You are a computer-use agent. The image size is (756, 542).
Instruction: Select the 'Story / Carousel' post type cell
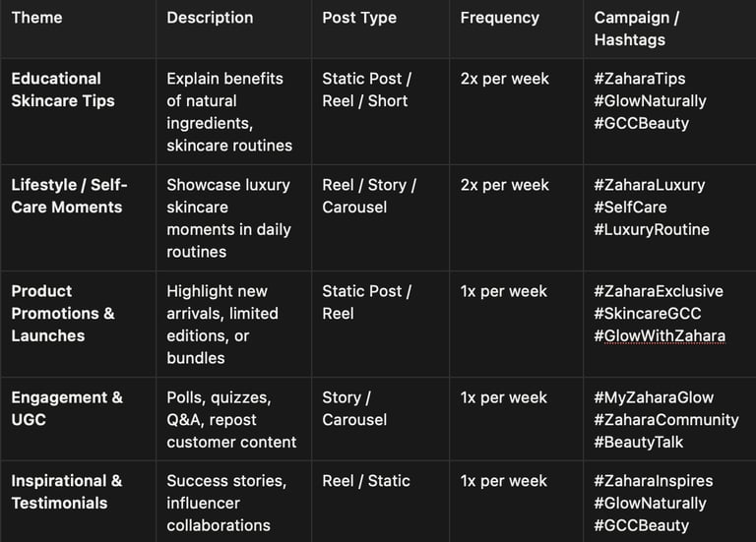point(380,419)
